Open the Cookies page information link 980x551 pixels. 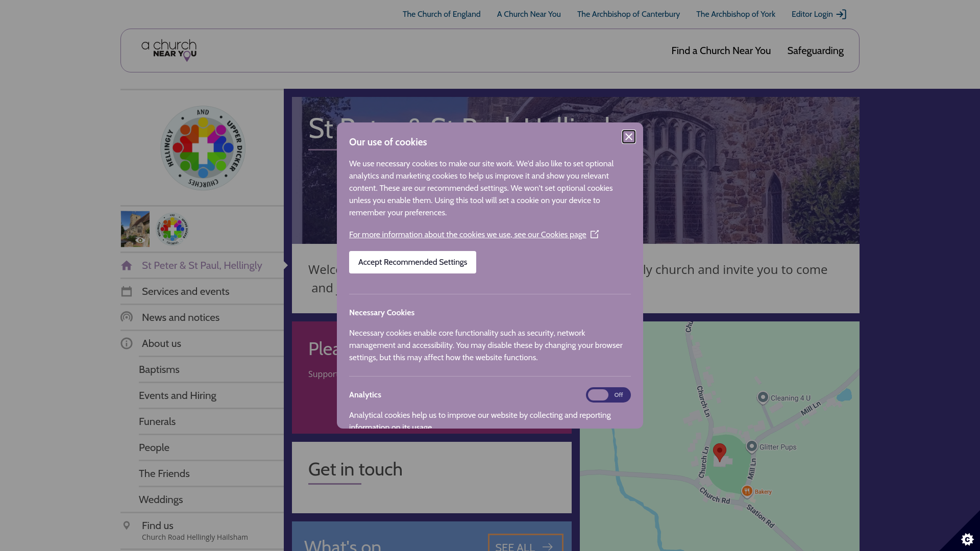coord(468,235)
